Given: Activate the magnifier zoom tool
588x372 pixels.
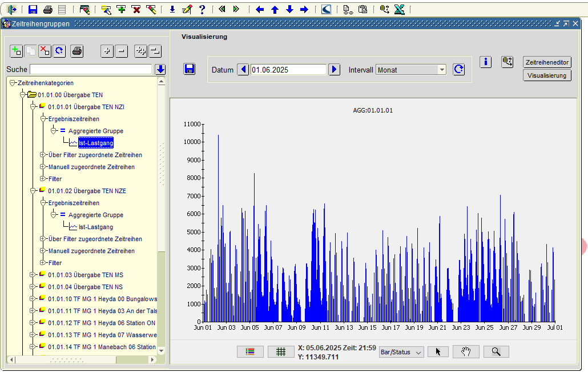Looking at the screenshot, I should (496, 352).
